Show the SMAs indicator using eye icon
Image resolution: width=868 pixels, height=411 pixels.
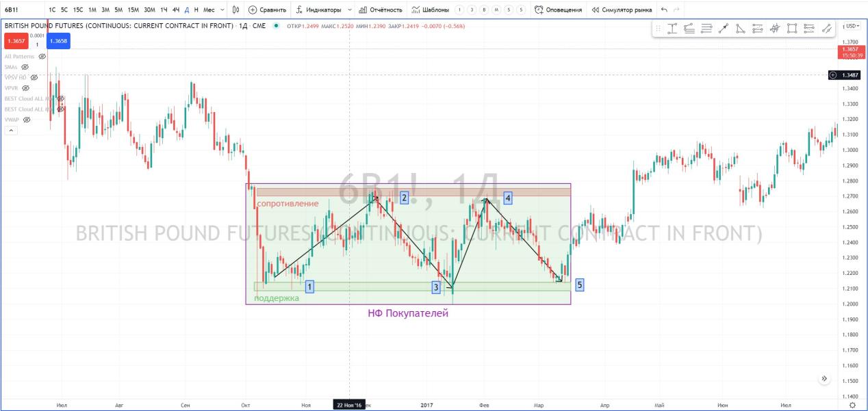tap(25, 67)
